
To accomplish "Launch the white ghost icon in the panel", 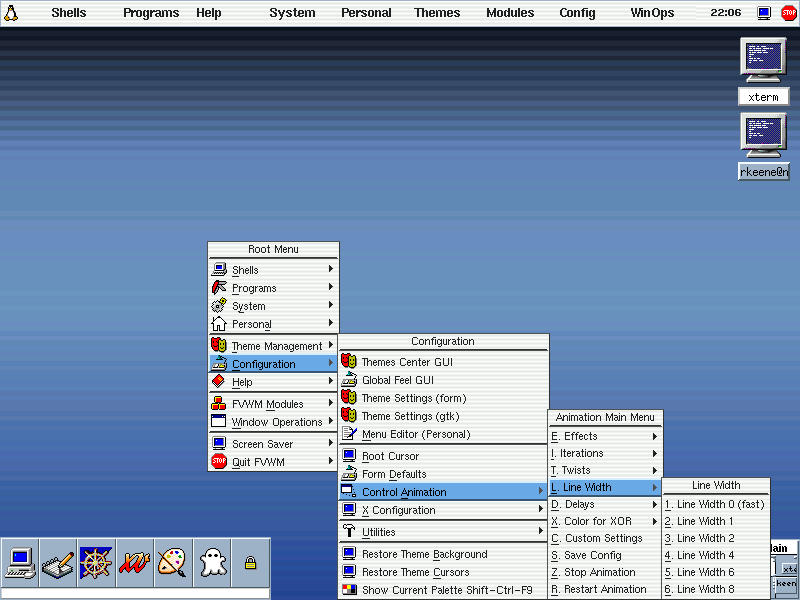I will tap(212, 562).
